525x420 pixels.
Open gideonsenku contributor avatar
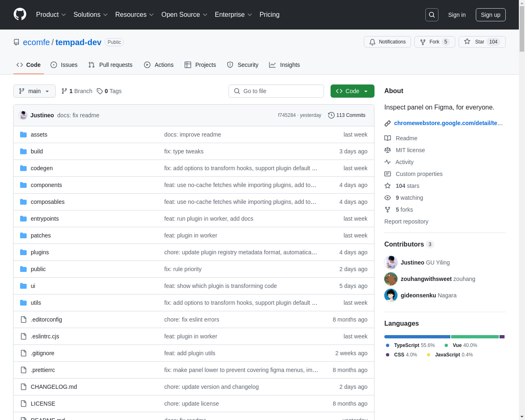click(391, 295)
